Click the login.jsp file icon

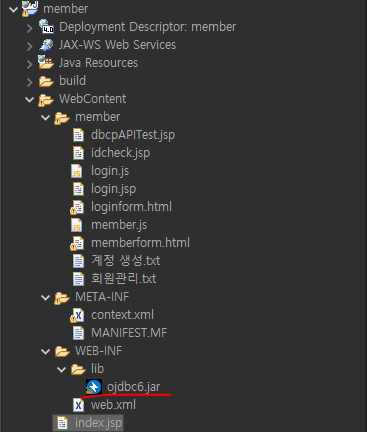(x=78, y=189)
